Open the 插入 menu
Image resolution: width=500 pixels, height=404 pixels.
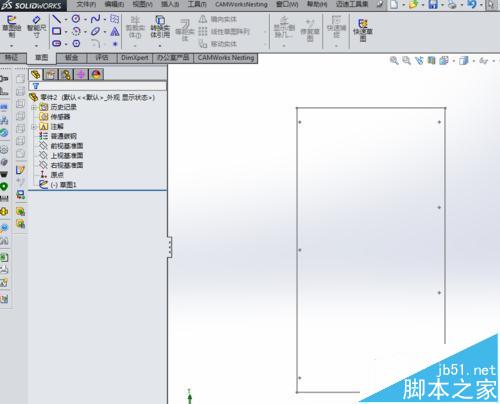pyautogui.click(x=170, y=4)
